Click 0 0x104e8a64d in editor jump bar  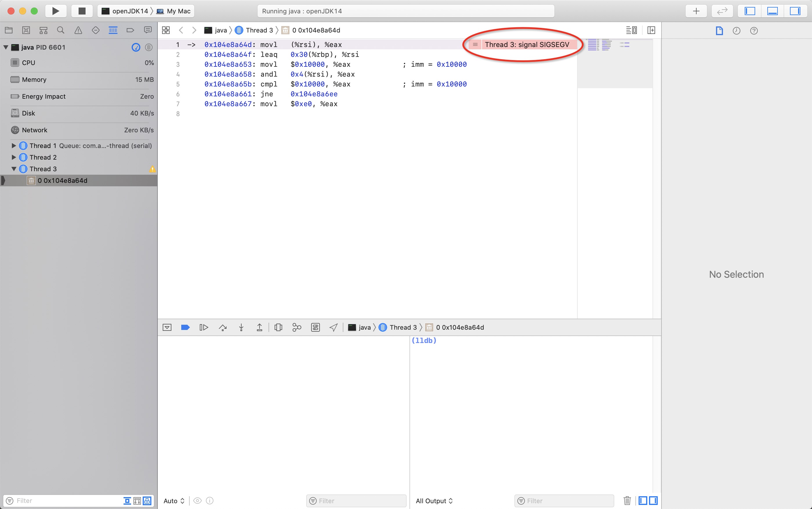coord(311,30)
